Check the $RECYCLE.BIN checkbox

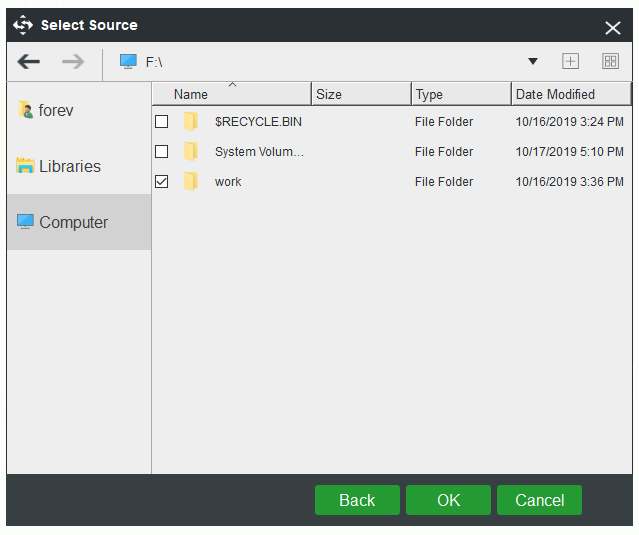[162, 122]
